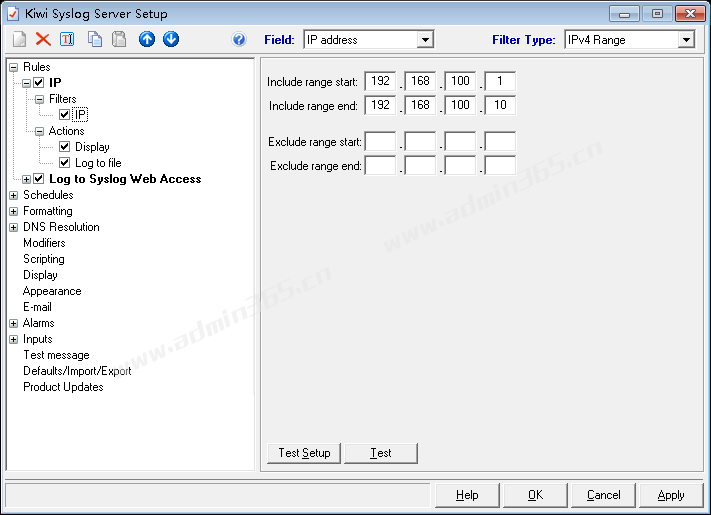Image resolution: width=711 pixels, height=515 pixels.
Task: Select the Rules root tree label
Action: (37, 67)
